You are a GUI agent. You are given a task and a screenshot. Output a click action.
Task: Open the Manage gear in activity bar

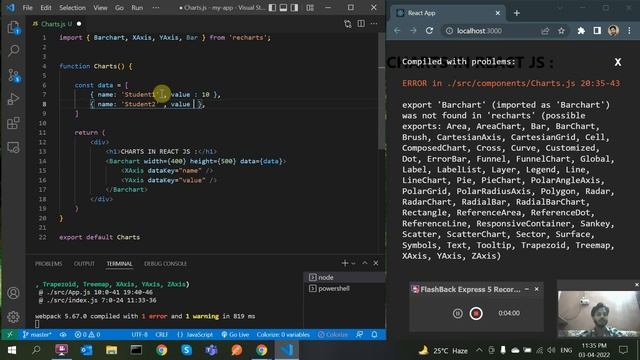pos(13,317)
